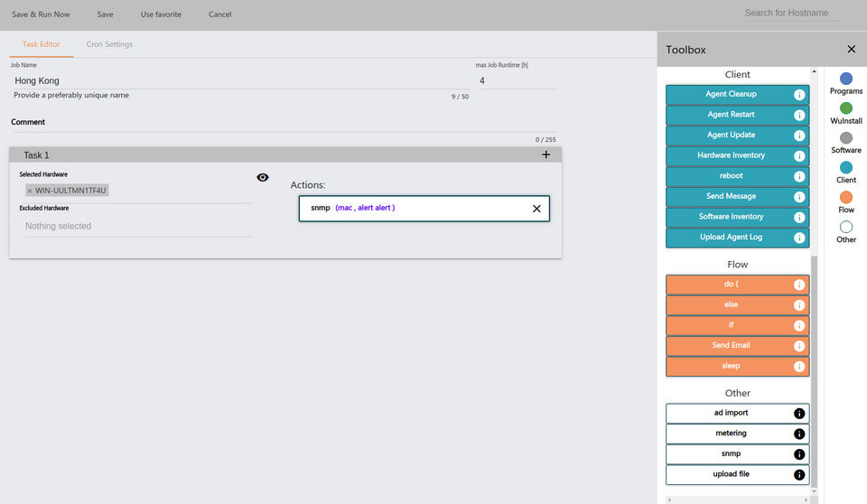867x504 pixels.
Task: Choose Use favorite option
Action: (161, 14)
